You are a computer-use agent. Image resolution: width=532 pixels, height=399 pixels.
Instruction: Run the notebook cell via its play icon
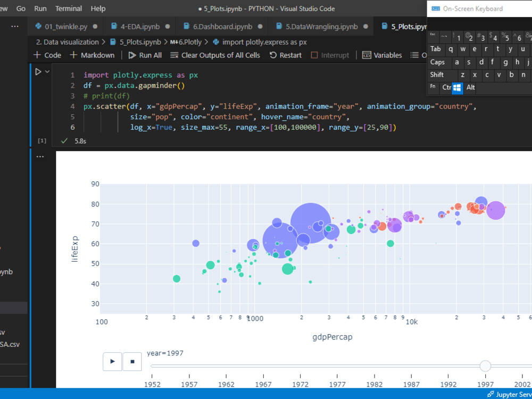[39, 71]
